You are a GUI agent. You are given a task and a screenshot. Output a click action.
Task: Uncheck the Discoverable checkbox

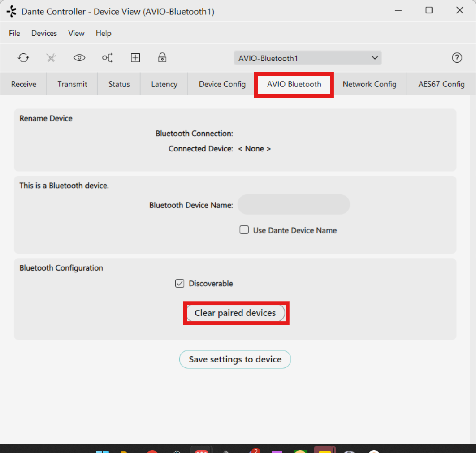point(180,283)
